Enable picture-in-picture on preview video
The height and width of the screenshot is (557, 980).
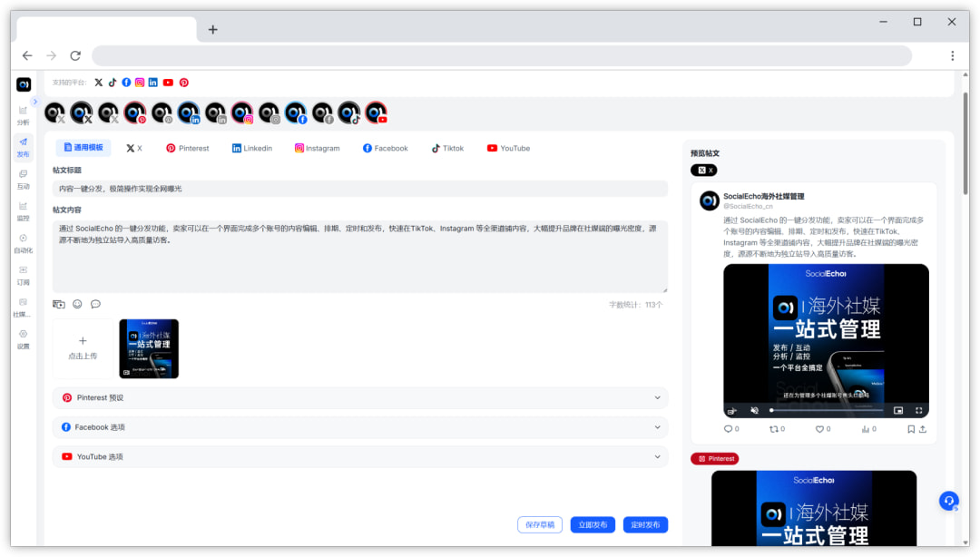click(x=898, y=411)
